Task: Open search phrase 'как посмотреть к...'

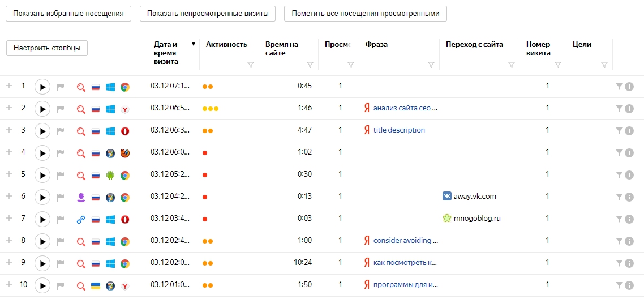Action: 405,263
